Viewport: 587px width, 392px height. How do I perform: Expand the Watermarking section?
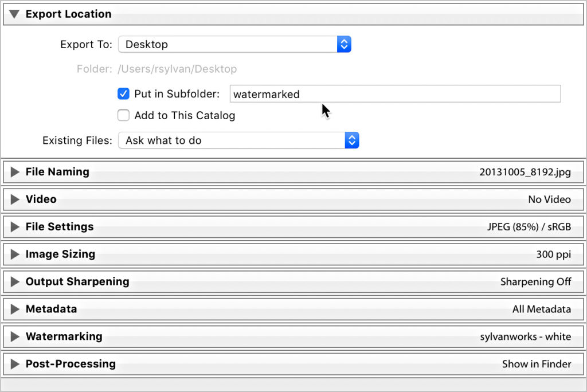pyautogui.click(x=15, y=336)
